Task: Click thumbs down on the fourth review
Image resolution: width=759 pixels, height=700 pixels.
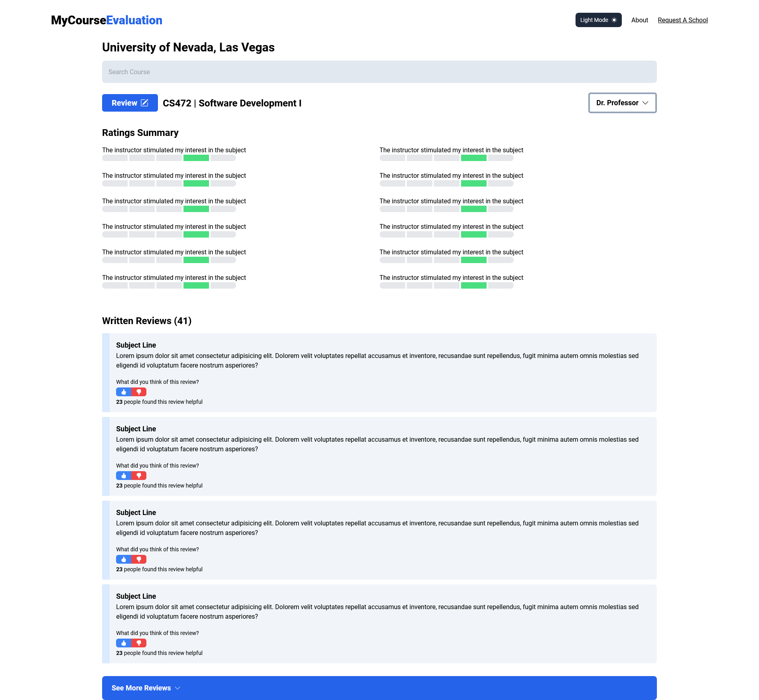Action: [139, 643]
